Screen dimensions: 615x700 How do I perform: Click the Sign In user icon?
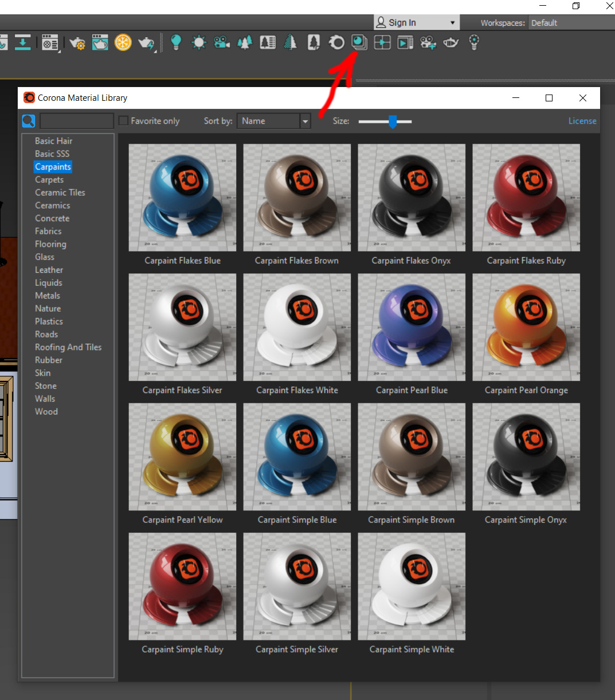pos(381,22)
